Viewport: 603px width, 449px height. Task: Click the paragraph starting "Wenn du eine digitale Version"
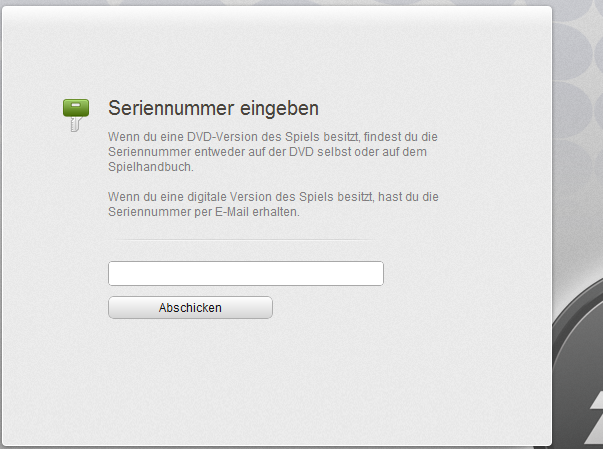tap(273, 204)
